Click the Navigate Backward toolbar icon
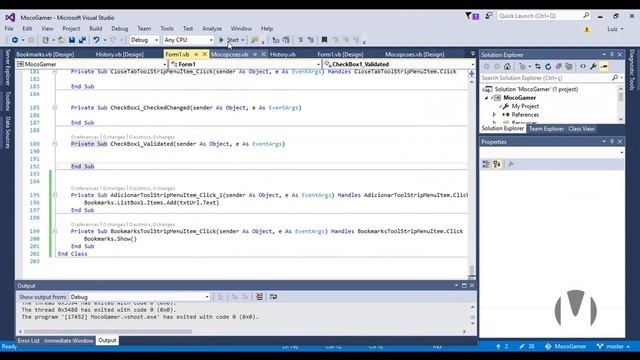640x360 pixels. (15, 40)
